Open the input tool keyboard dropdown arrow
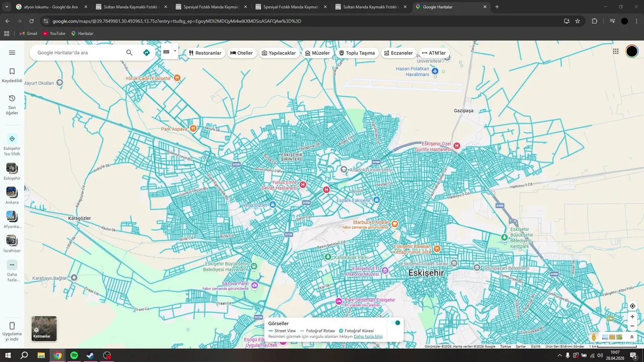The image size is (644, 362). [x=175, y=51]
